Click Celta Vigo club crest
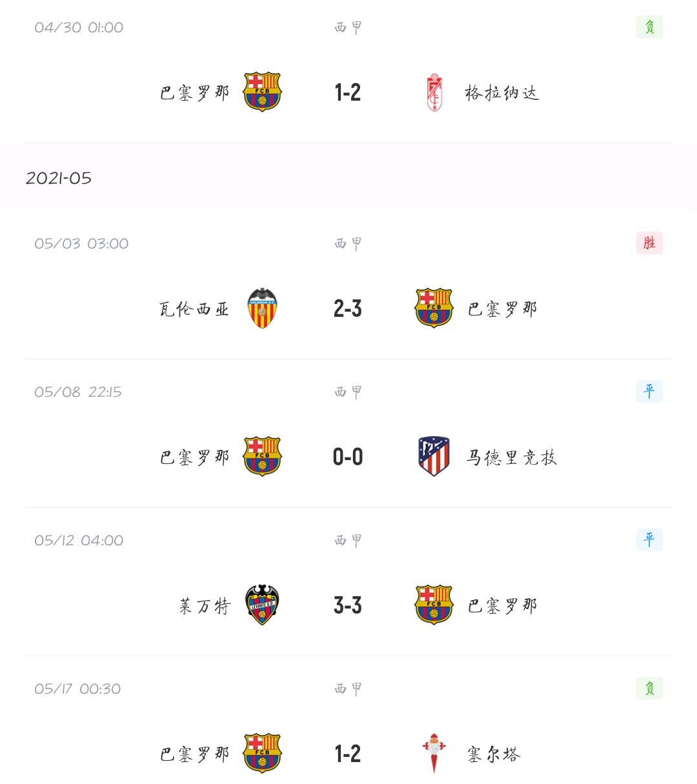The height and width of the screenshot is (784, 697). 434,754
